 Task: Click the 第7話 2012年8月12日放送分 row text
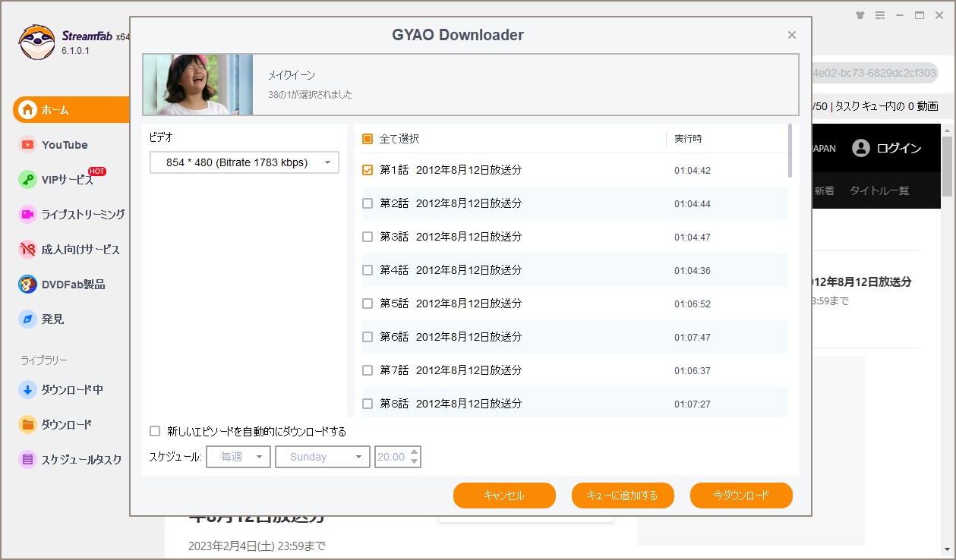pyautogui.click(x=451, y=370)
